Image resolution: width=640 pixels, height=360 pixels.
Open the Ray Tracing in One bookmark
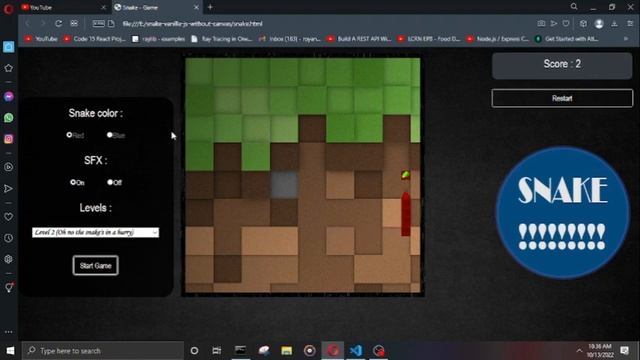pos(222,39)
